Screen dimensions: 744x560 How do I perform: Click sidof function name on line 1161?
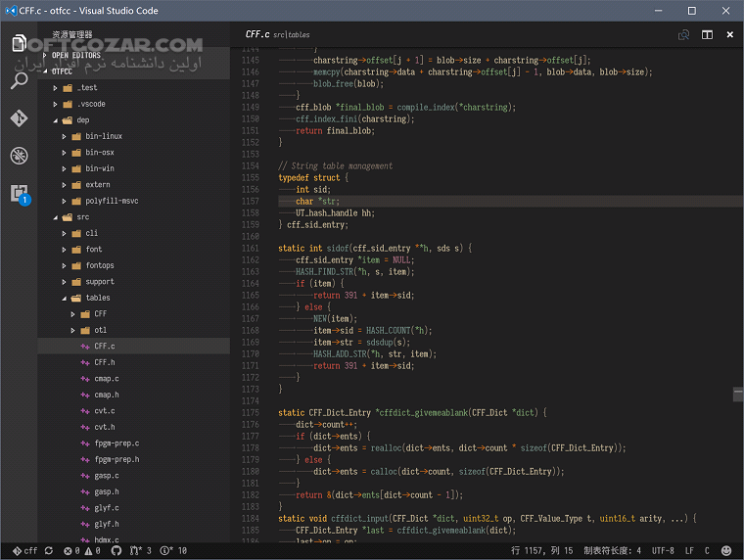[x=338, y=249]
